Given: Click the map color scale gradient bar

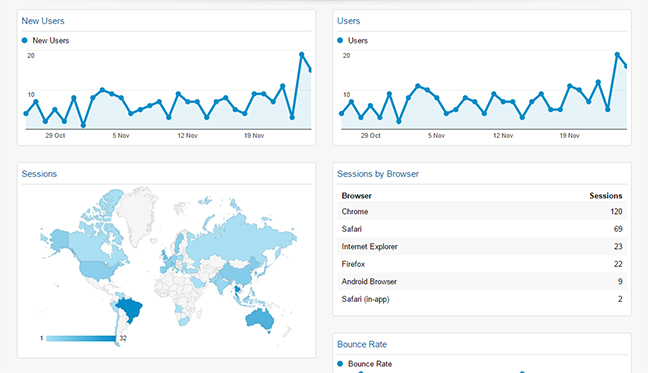Looking at the screenshot, I should click(81, 339).
